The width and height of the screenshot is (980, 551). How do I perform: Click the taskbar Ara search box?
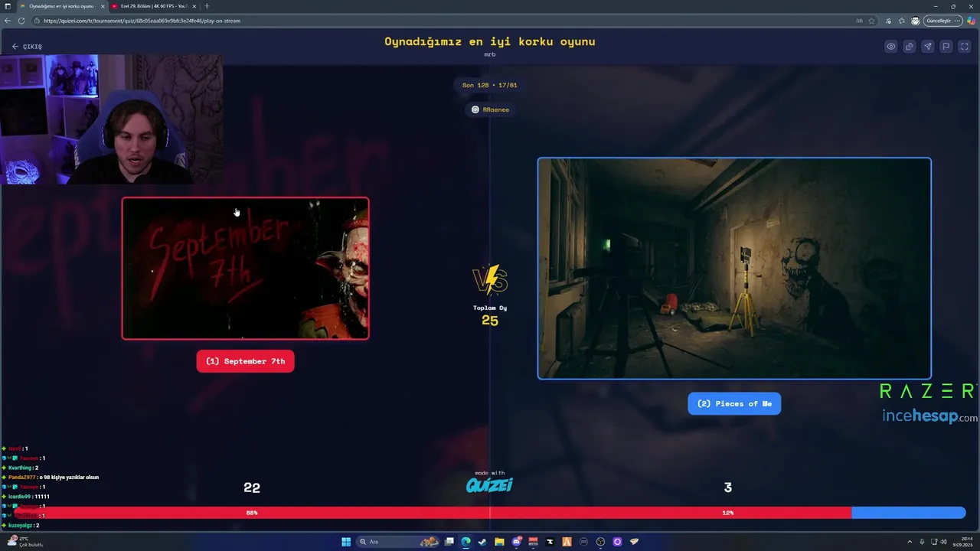point(397,542)
